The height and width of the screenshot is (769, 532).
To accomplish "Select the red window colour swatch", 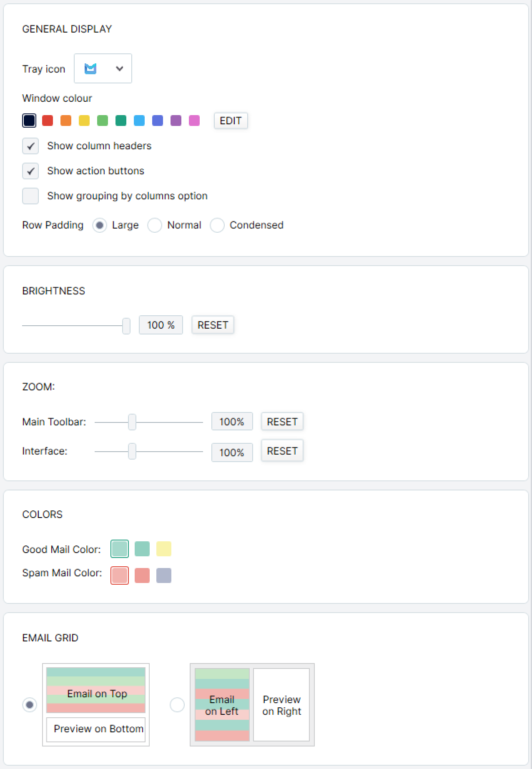I will click(48, 121).
